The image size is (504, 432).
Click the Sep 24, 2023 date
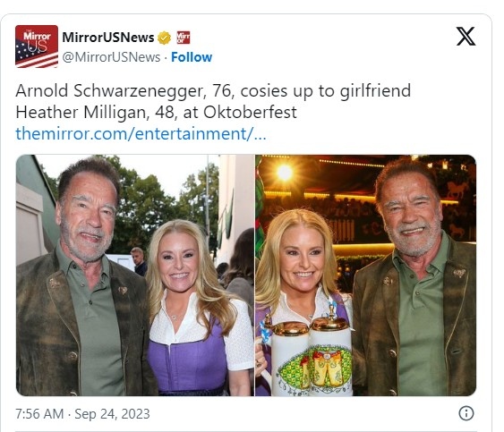tap(112, 414)
